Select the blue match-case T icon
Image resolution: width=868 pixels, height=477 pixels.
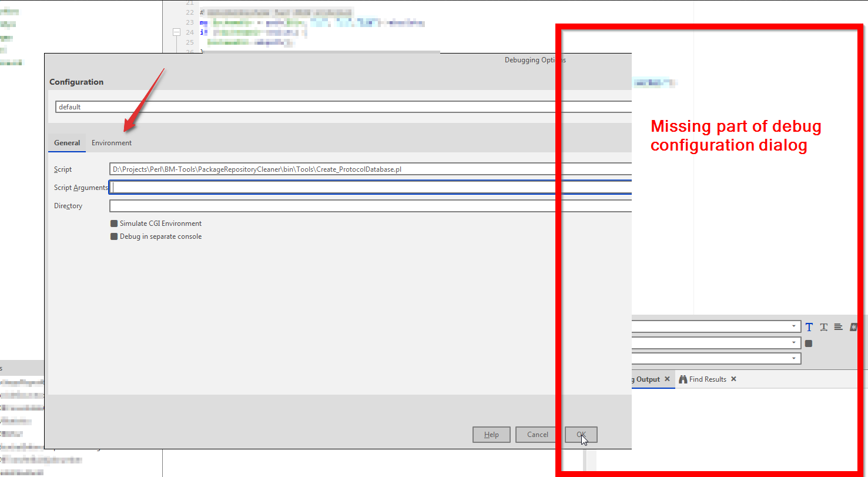coord(809,327)
